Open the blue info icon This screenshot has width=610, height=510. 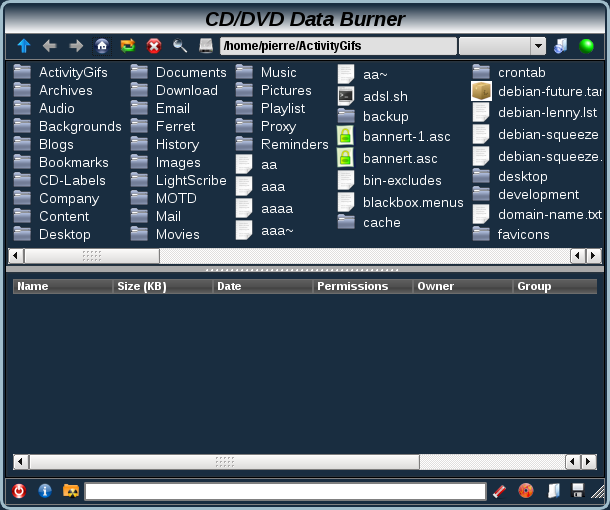tap(45, 491)
